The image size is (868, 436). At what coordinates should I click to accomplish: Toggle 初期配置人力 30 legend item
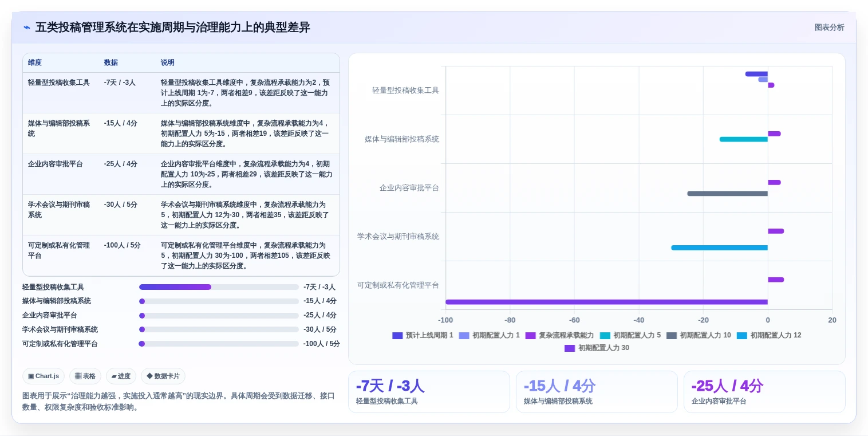tap(597, 348)
